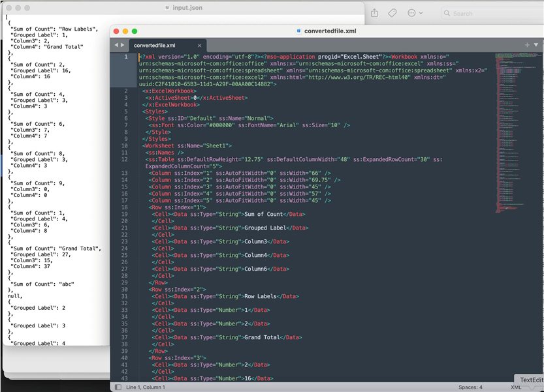Click the code minimap on the right edge
Screen dimensions: 544x392
pyautogui.click(x=516, y=130)
